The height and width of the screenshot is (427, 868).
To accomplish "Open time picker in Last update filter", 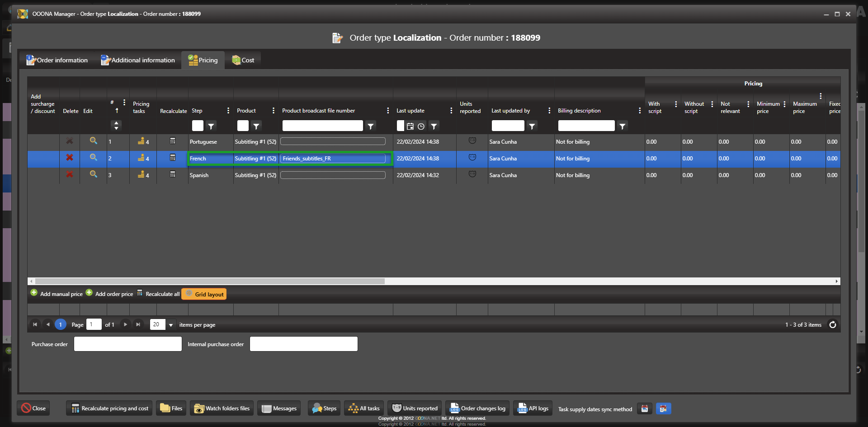I will pos(421,127).
